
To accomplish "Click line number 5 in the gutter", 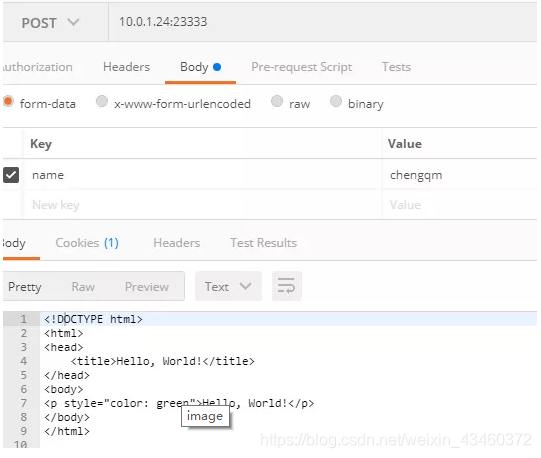I will (23, 375).
